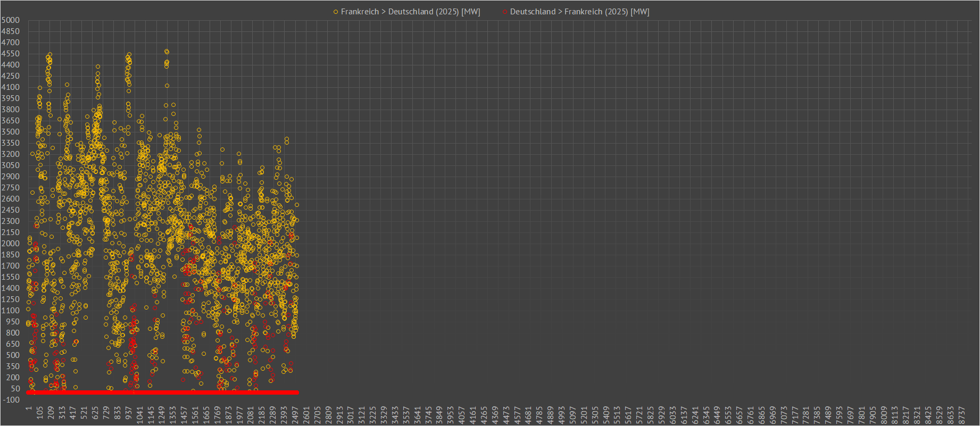Click the x-axis label 7073

click(784, 413)
